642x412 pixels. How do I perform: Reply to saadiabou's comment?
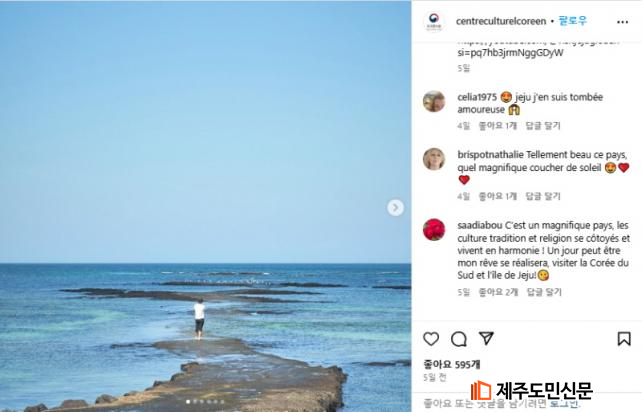(544, 292)
